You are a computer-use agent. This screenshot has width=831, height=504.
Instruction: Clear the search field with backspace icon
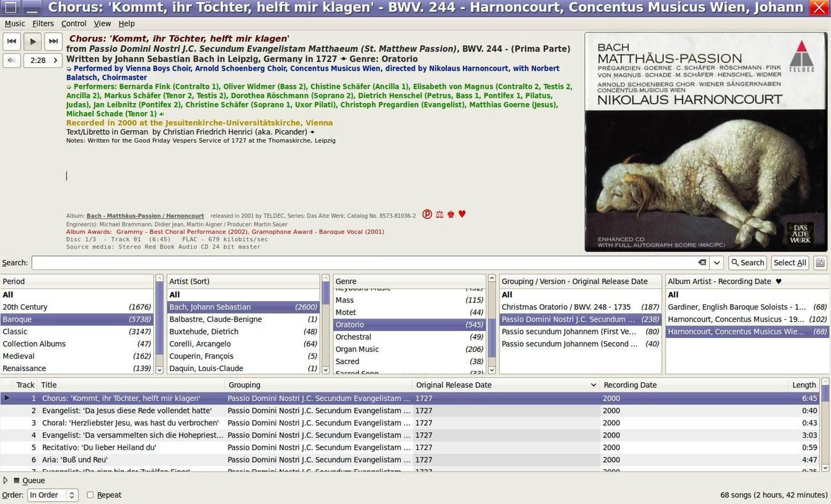[x=702, y=263]
